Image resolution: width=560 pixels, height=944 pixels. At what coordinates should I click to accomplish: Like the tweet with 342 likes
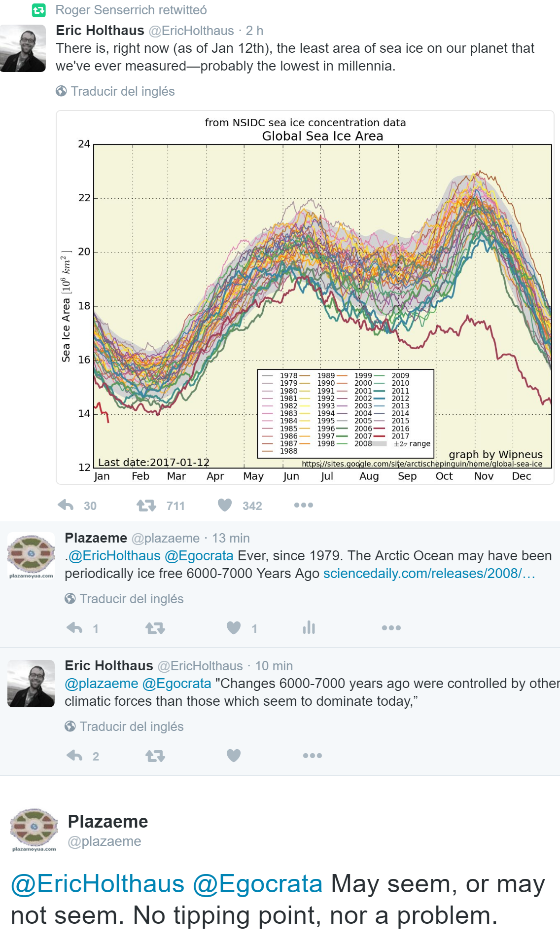(225, 505)
